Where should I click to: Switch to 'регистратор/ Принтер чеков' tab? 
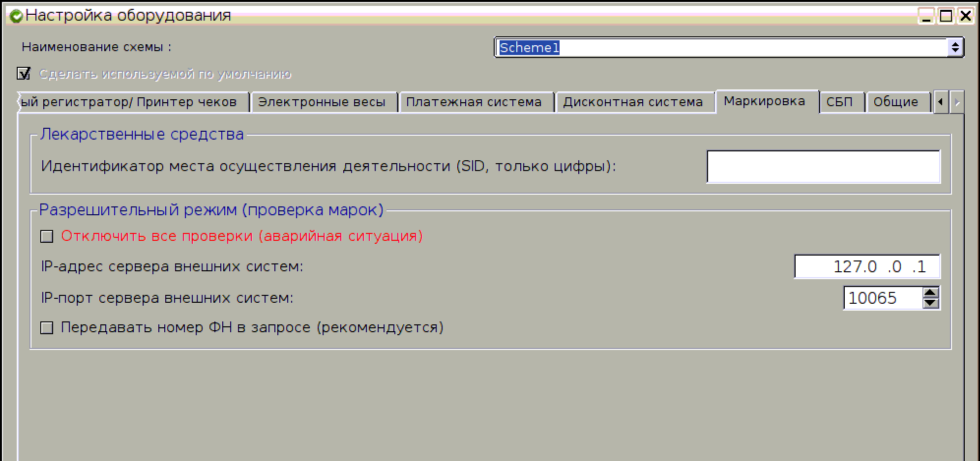point(134,102)
